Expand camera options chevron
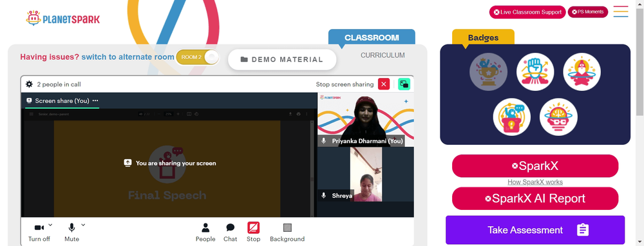 tap(50, 225)
